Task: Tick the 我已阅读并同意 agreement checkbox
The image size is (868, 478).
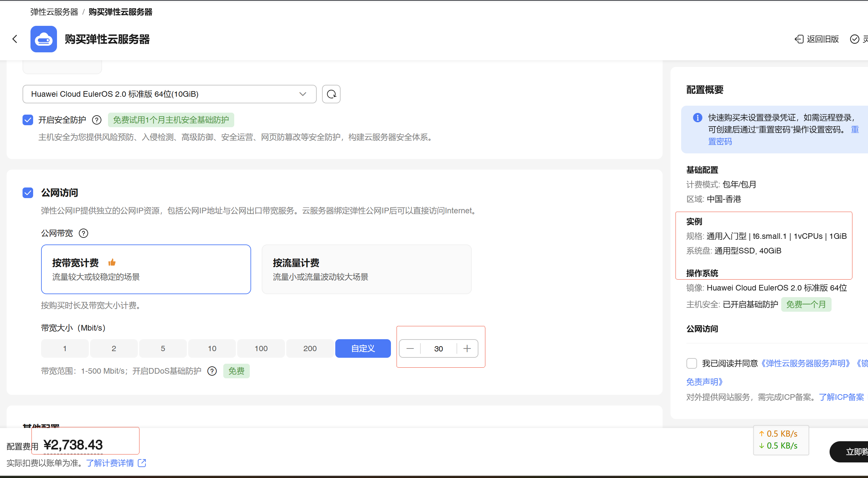Action: point(692,363)
